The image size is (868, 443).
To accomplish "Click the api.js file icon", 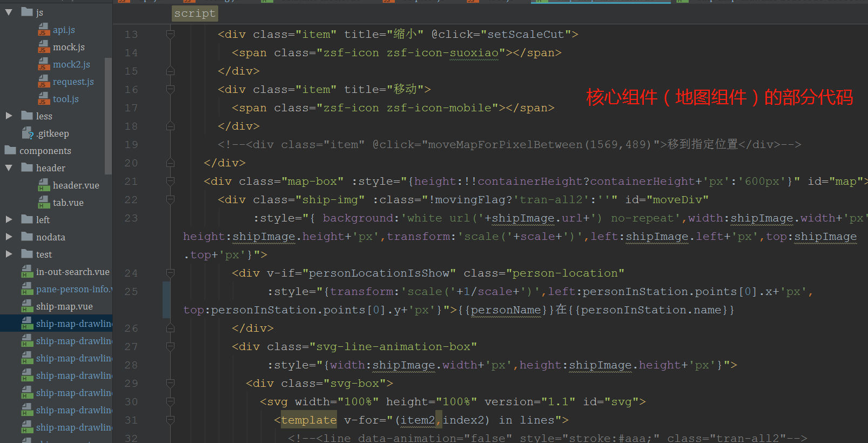I will [x=44, y=30].
